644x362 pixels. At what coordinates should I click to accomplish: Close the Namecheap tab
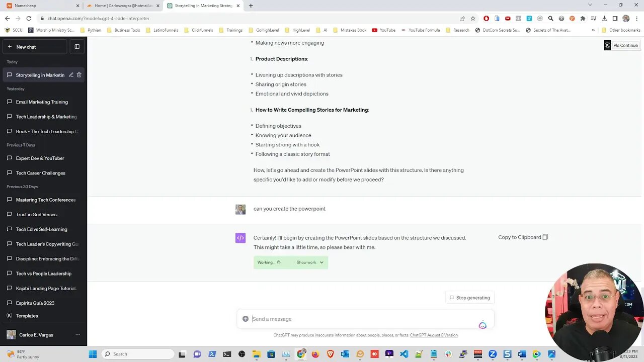click(78, 6)
